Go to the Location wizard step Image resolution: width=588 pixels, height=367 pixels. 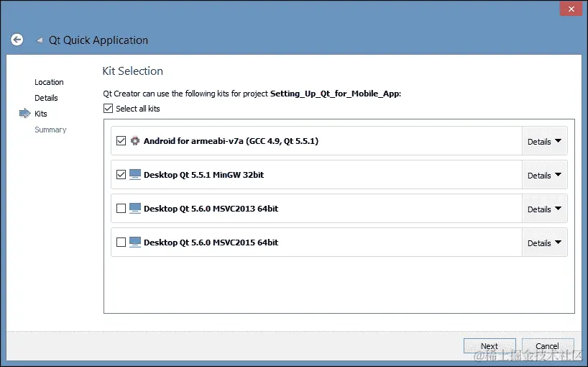[x=49, y=82]
